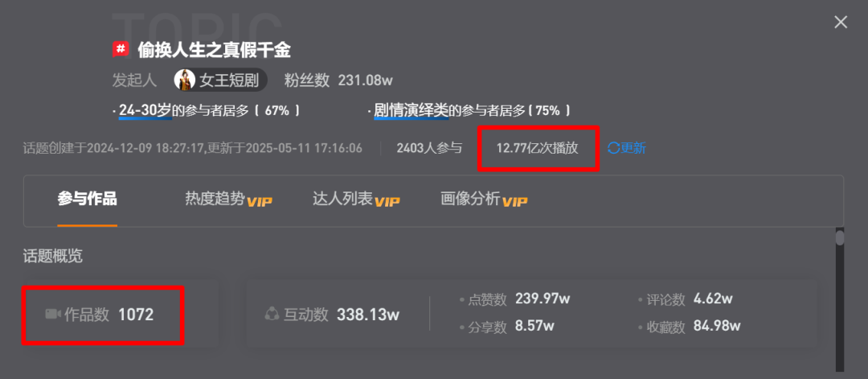The width and height of the screenshot is (868, 379).
Task: Click the 24-30岁 underlined age label
Action: 145,110
